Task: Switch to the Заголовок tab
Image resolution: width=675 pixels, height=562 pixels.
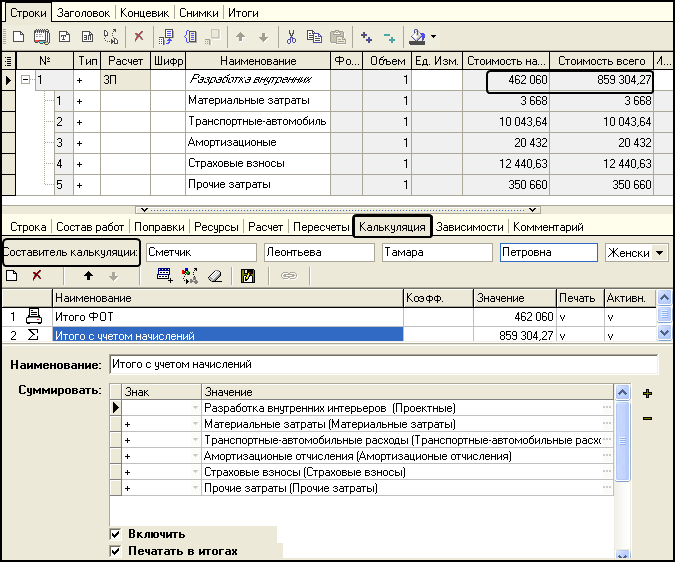Action: (x=83, y=13)
